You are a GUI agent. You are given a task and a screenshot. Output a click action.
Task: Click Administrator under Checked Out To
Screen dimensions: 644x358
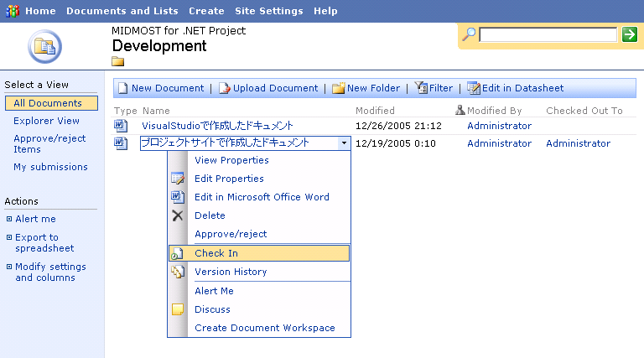578,143
